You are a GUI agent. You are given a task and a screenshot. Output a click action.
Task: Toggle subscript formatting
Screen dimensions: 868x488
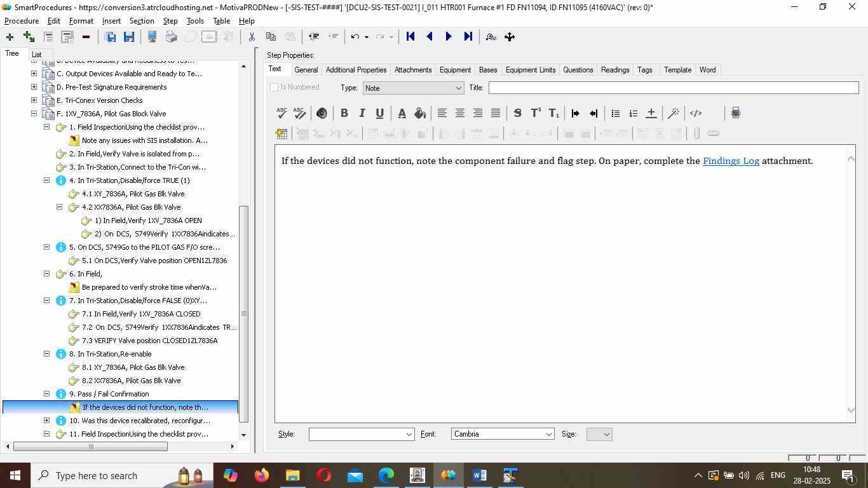[x=553, y=113]
